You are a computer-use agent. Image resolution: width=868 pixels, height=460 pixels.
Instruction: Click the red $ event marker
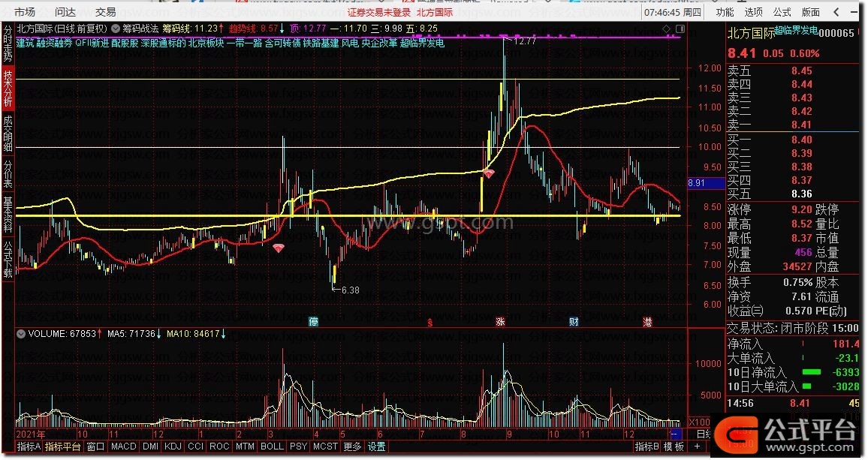[x=430, y=323]
